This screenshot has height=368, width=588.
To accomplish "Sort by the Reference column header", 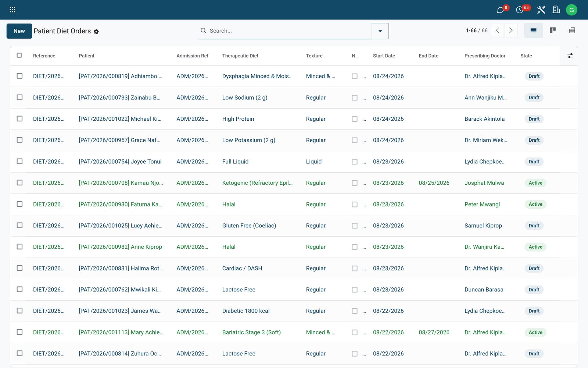I will (x=44, y=56).
